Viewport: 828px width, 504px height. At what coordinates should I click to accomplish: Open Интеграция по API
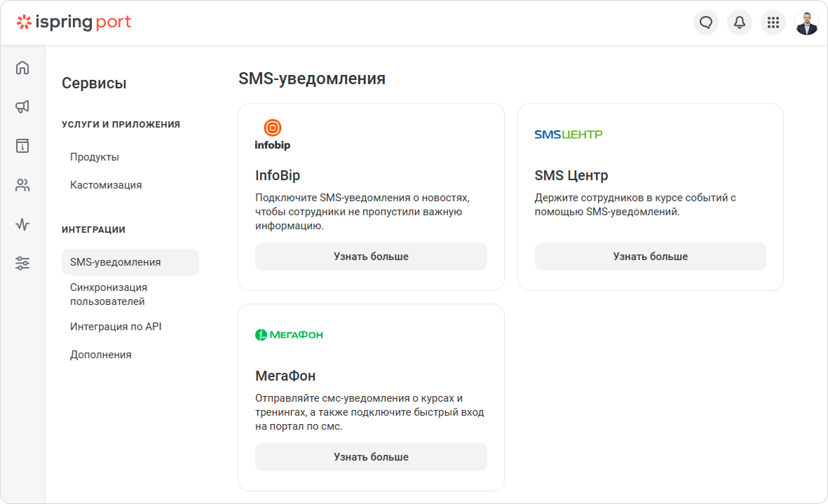[x=116, y=327]
